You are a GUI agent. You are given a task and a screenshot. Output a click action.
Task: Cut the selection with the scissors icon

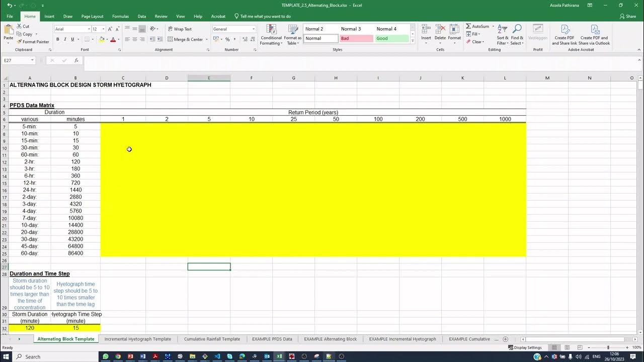click(19, 26)
